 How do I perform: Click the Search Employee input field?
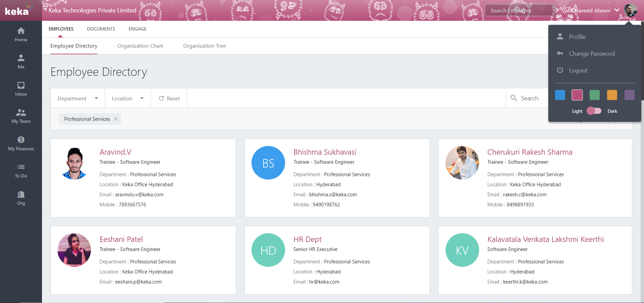(x=520, y=10)
